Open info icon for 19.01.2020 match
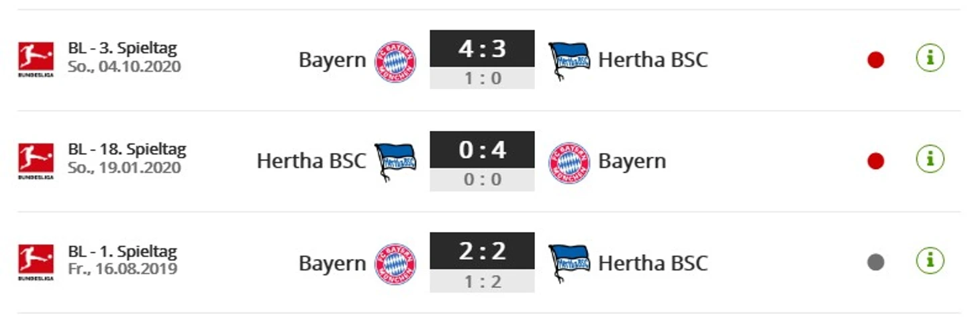Viewport: 980px width, 328px height. click(930, 160)
